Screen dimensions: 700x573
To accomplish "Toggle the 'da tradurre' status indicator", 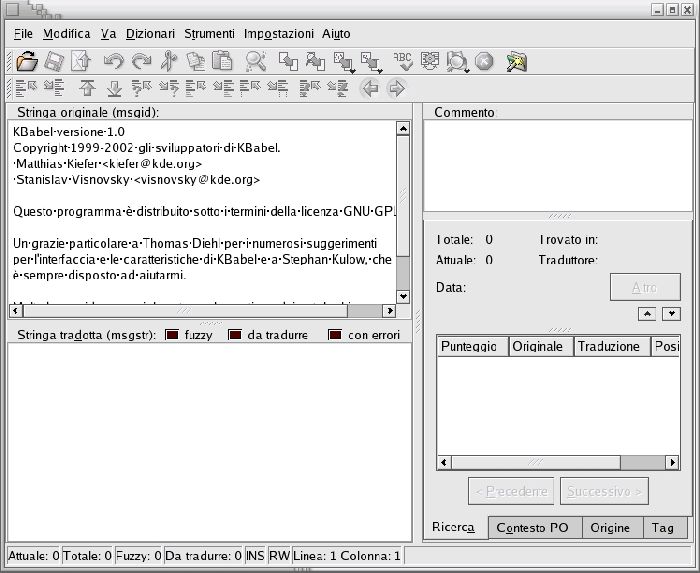I will click(235, 335).
